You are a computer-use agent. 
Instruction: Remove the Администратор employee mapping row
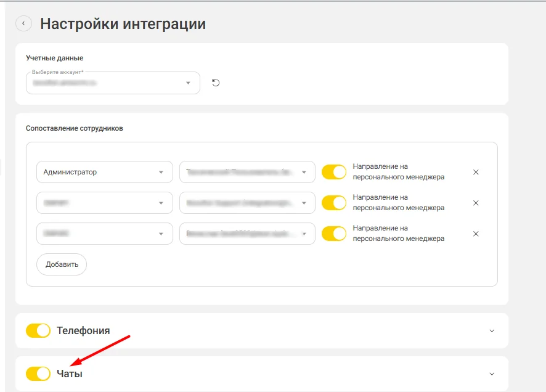(x=476, y=172)
